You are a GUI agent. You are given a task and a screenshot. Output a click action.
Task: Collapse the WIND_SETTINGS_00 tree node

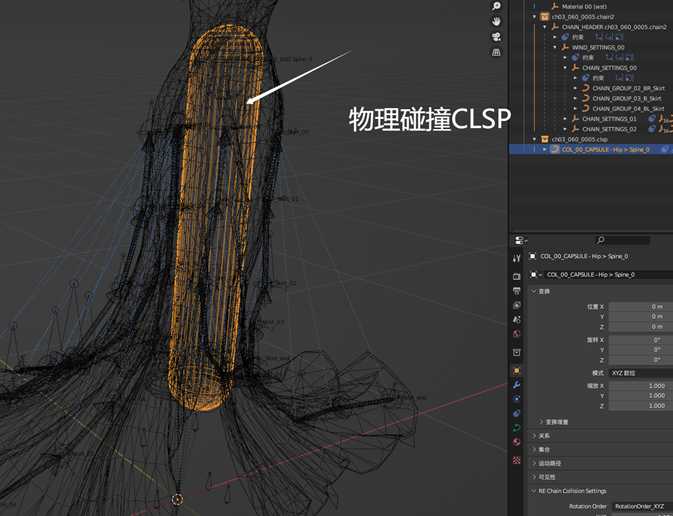pos(553,47)
